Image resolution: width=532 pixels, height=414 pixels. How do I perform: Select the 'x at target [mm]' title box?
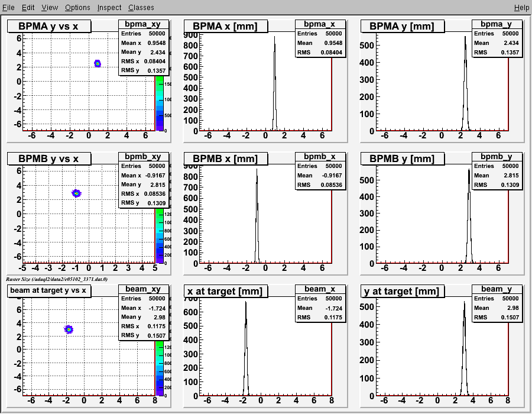(x=225, y=291)
